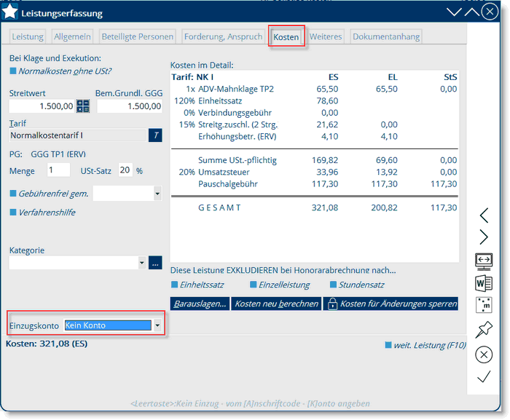Click the '120% Einheitssatz' row
Viewport: 510px width, 420px height.
314,100
